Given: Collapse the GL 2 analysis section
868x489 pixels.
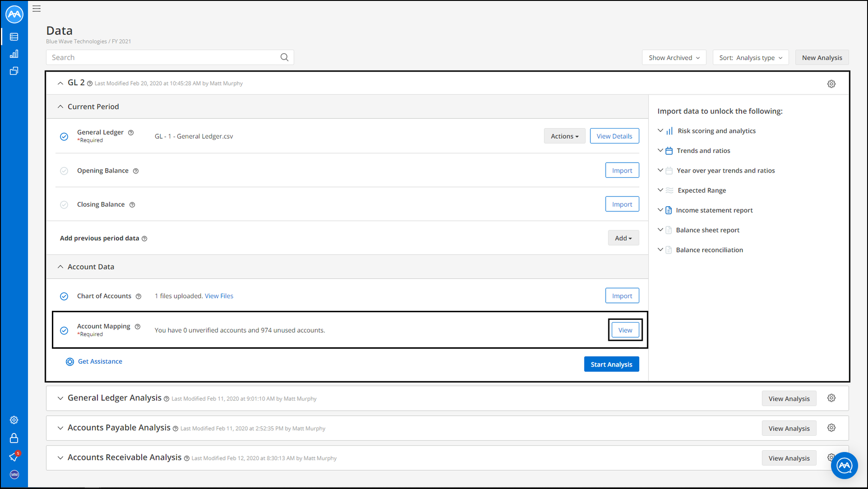Looking at the screenshot, I should (x=60, y=83).
